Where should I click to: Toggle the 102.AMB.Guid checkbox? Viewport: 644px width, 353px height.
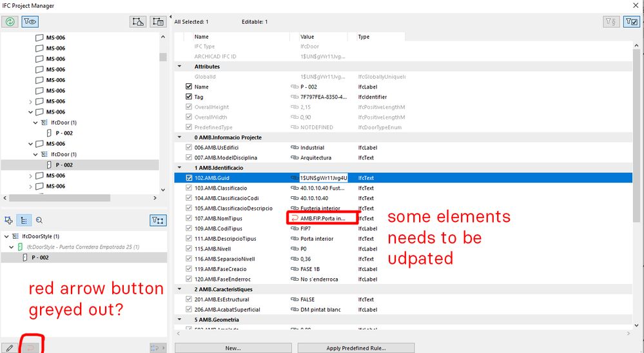coord(188,178)
